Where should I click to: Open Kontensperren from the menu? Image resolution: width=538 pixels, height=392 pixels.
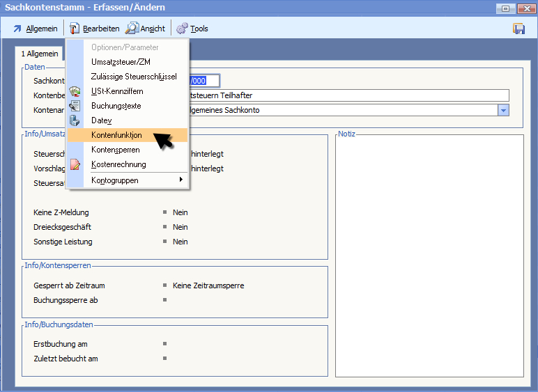115,150
